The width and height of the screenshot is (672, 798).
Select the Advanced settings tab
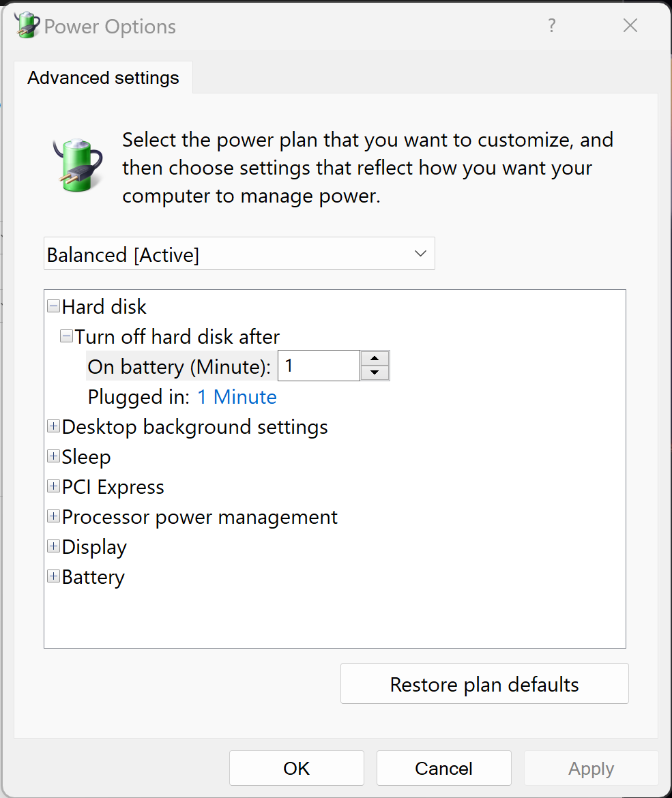pyautogui.click(x=103, y=78)
